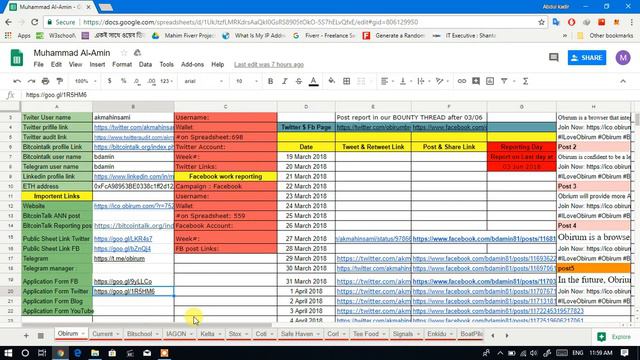Open the Insert menu
640x360 pixels.
click(x=97, y=64)
